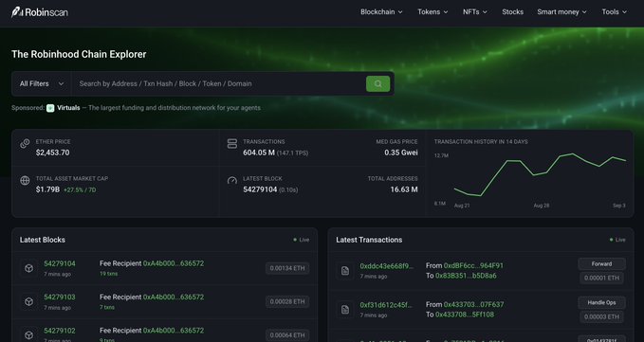The height and width of the screenshot is (342, 644).
Task: Click the document icon for transaction 0xf31d612c45f
Action: [345, 310]
